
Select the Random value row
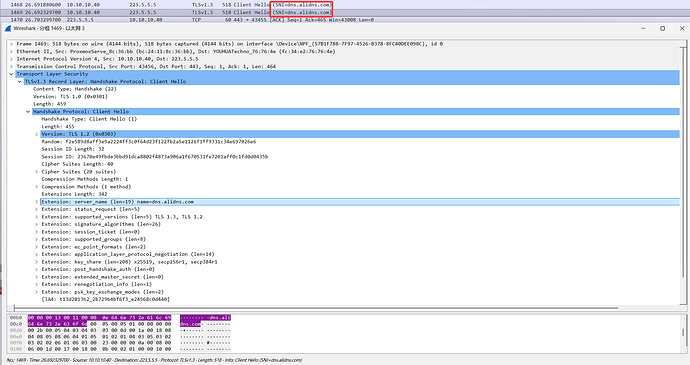tap(149, 142)
